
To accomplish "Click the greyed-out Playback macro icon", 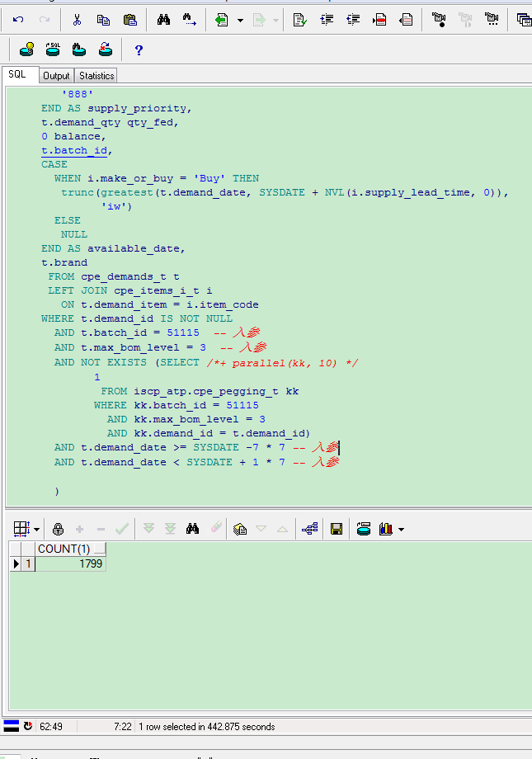I will click(465, 20).
